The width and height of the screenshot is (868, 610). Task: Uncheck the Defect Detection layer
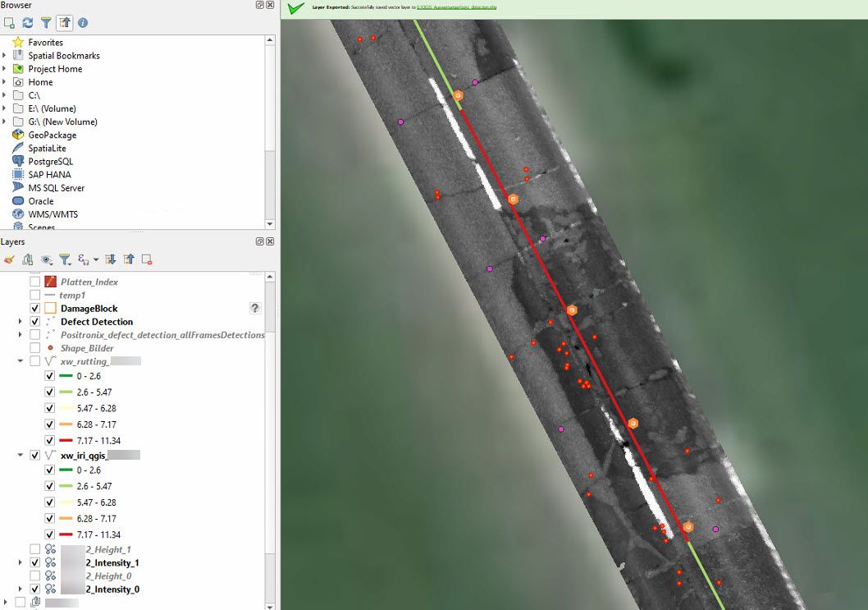point(35,321)
